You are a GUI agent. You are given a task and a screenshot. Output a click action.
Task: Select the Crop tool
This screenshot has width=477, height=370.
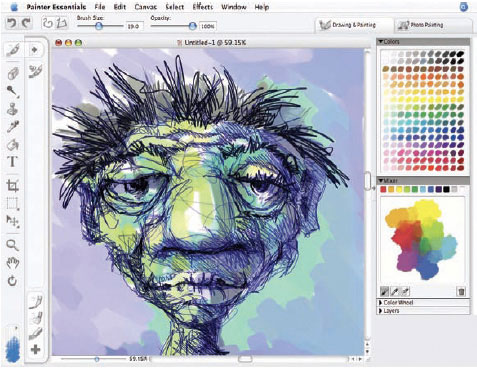(13, 186)
